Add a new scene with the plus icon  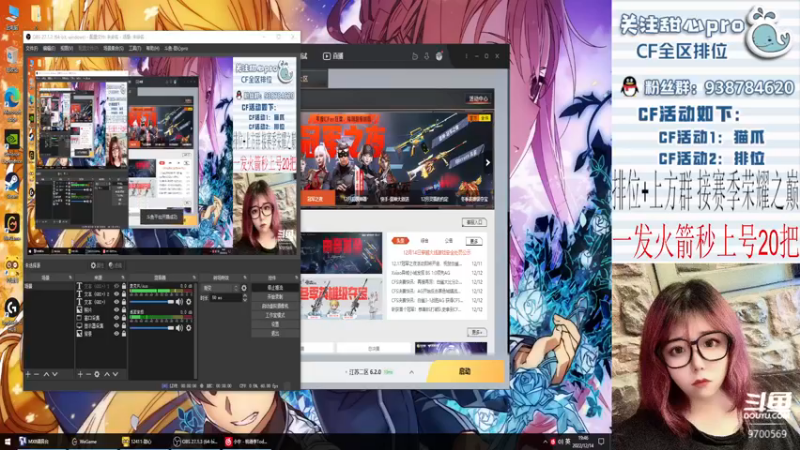pyautogui.click(x=28, y=374)
